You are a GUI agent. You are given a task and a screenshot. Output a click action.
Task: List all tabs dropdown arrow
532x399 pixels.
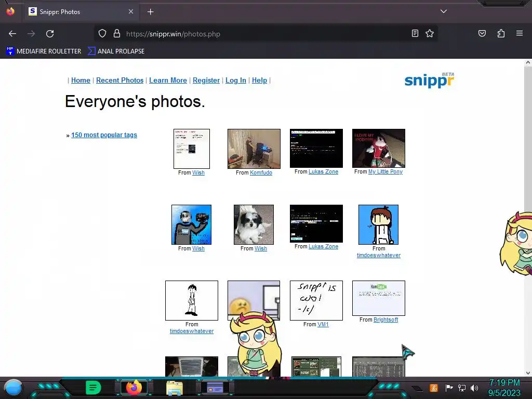pos(444,11)
